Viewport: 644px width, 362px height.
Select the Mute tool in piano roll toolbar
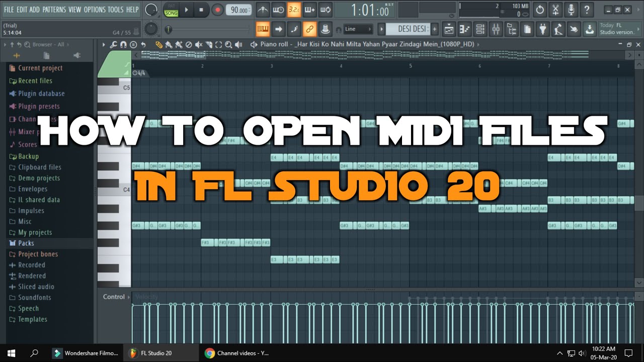[x=198, y=44]
